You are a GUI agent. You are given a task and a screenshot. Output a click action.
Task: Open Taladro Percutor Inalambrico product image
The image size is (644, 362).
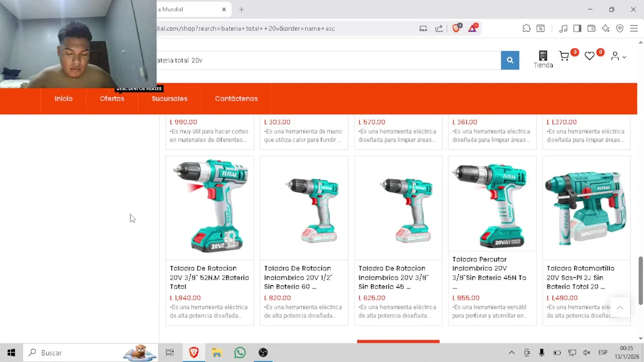[x=492, y=204]
